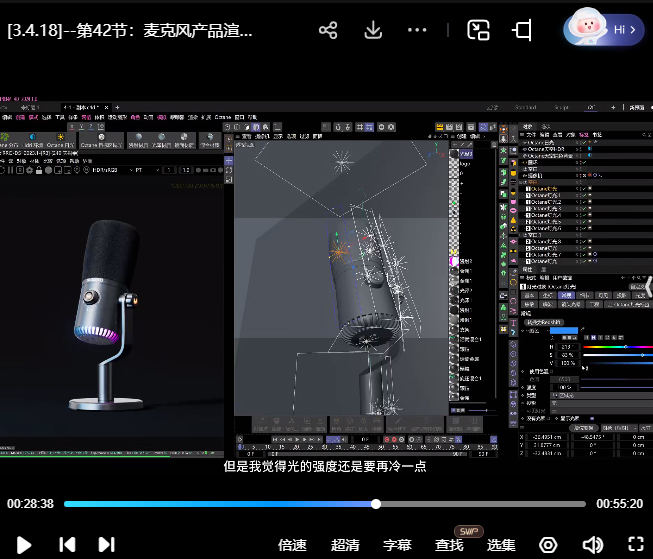Image resolution: width=653 pixels, height=559 pixels.
Task: Expand the 选集 episode selection list
Action: [x=501, y=545]
